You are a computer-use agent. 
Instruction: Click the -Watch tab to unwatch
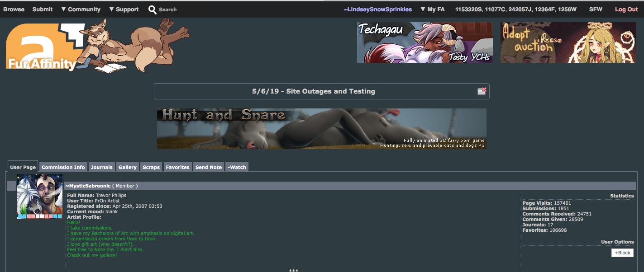pos(237,167)
